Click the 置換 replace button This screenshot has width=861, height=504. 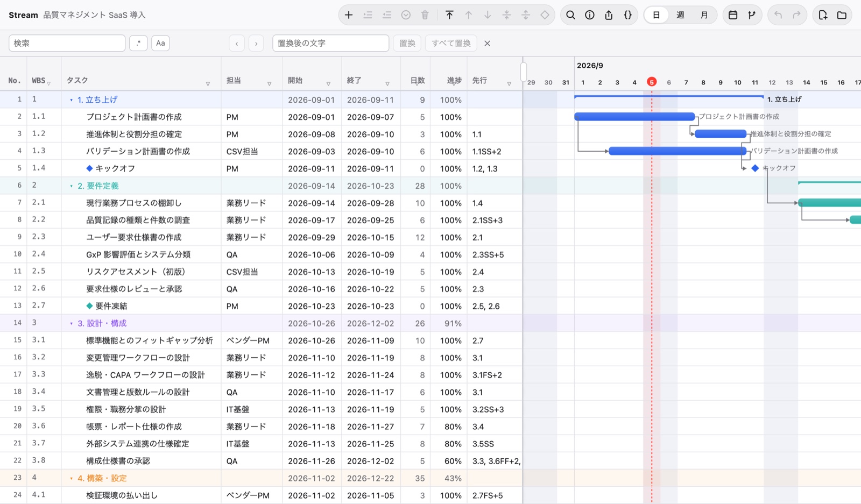407,43
